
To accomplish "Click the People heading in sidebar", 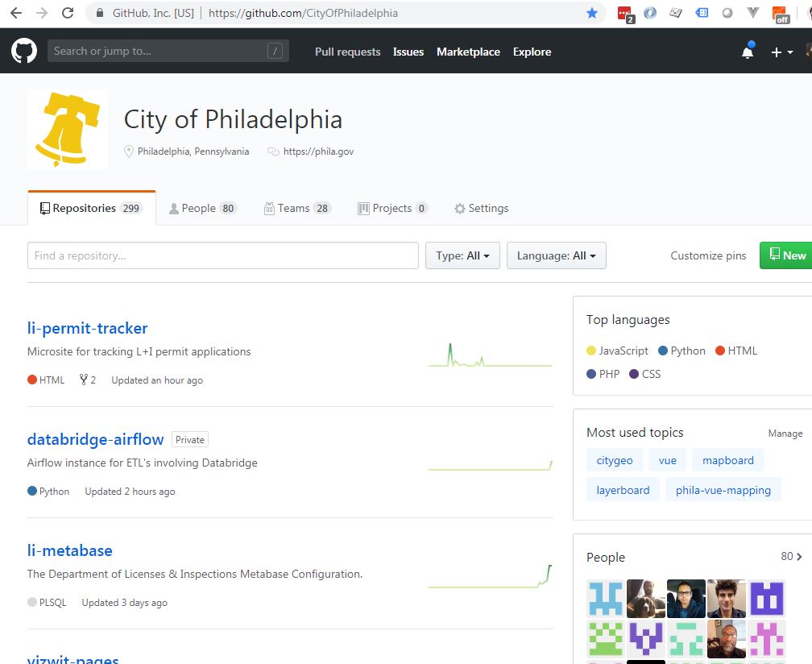I will [x=606, y=558].
